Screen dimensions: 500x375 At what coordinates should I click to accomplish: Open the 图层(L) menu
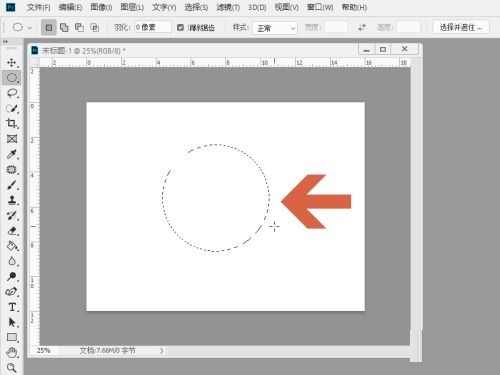point(132,7)
